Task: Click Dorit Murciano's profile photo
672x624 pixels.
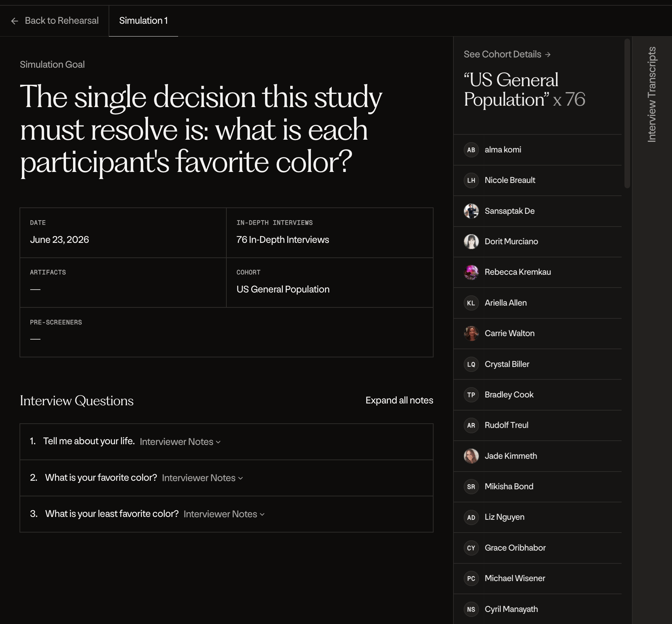Action: coord(471,242)
